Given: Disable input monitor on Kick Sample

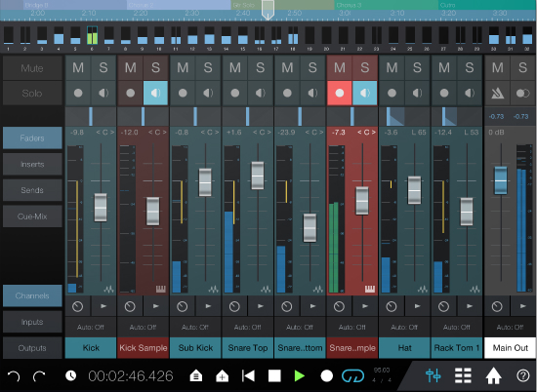Looking at the screenshot, I should click(155, 93).
